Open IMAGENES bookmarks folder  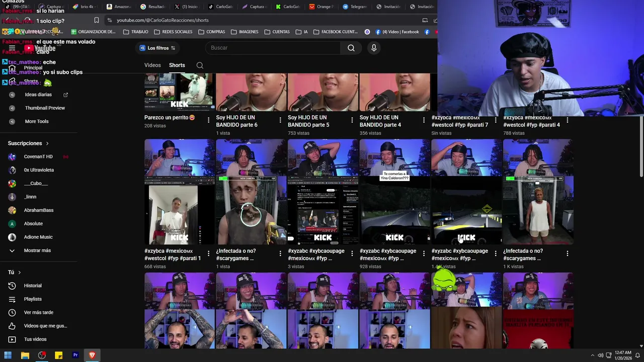pos(244,32)
